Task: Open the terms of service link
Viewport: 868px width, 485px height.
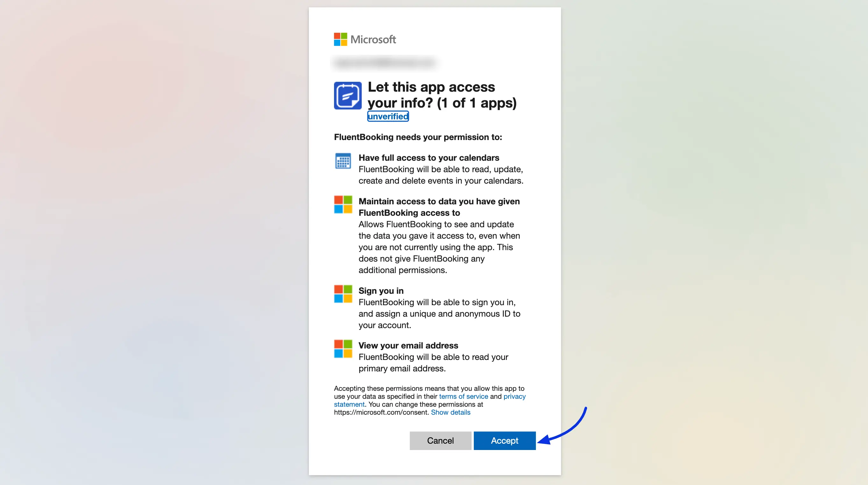Action: click(x=463, y=397)
